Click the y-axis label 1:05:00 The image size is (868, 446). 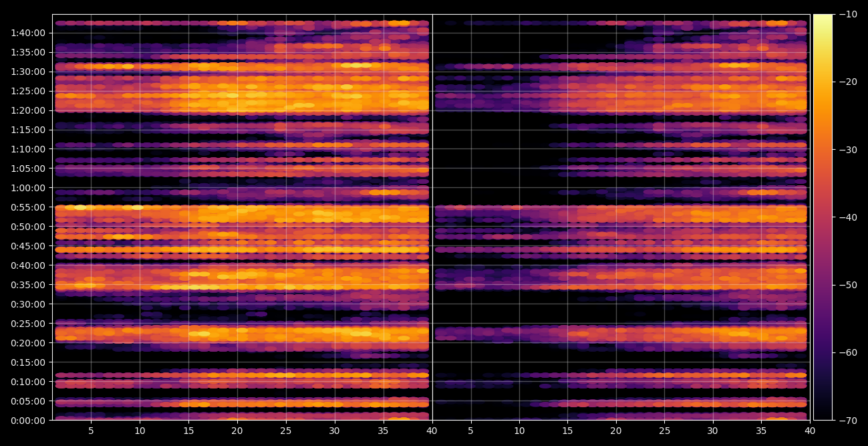(28, 169)
